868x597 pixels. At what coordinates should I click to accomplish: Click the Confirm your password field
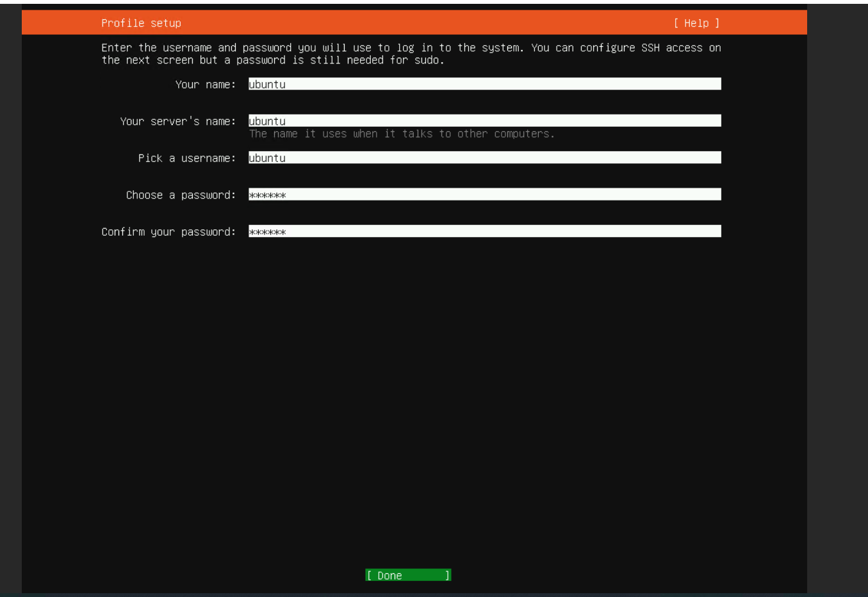[484, 231]
